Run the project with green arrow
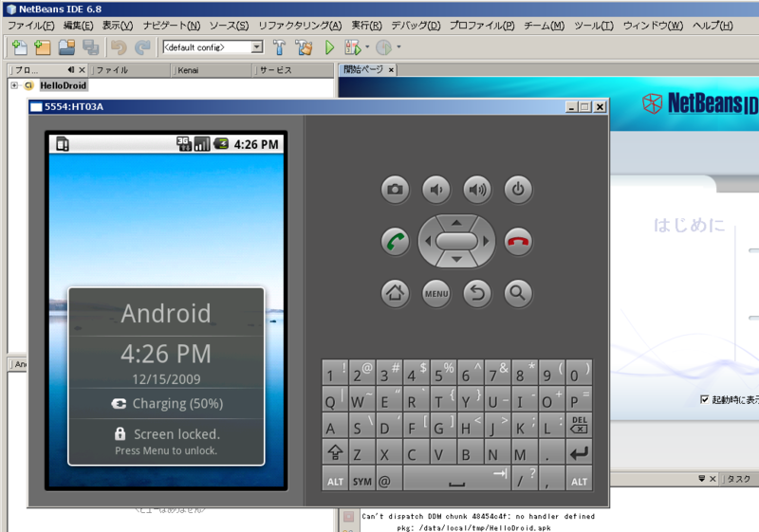 329,46
